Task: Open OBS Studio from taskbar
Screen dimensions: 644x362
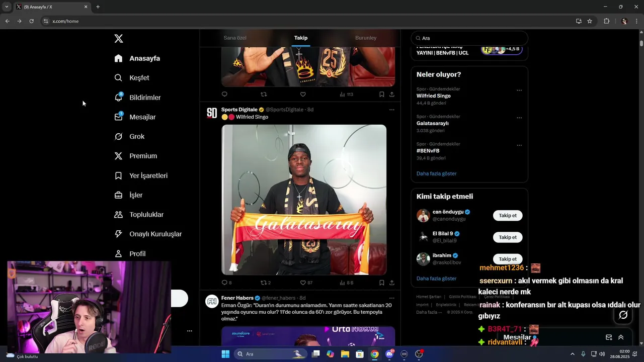Action: point(419,354)
